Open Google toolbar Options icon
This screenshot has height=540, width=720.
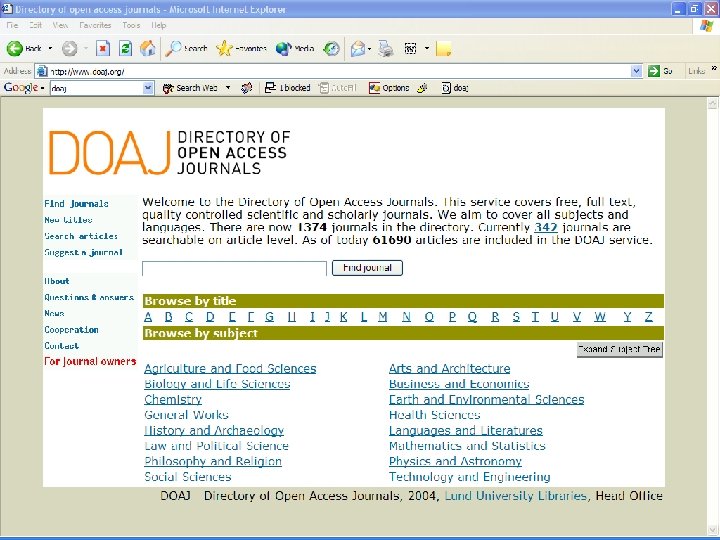pos(374,88)
